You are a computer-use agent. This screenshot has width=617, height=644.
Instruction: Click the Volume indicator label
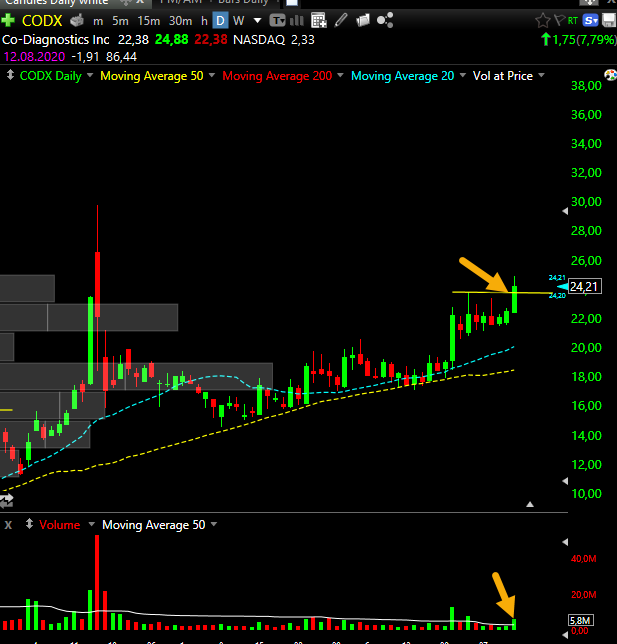pyautogui.click(x=60, y=525)
